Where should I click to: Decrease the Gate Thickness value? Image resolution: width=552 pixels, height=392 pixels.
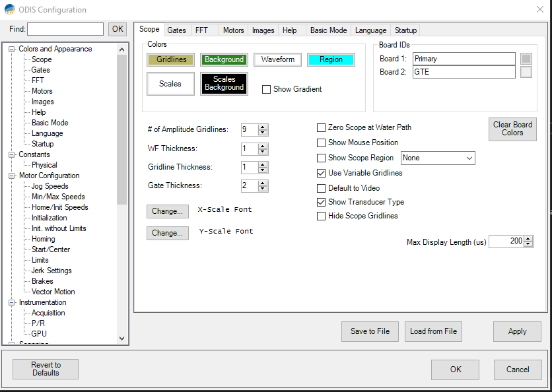(x=263, y=189)
